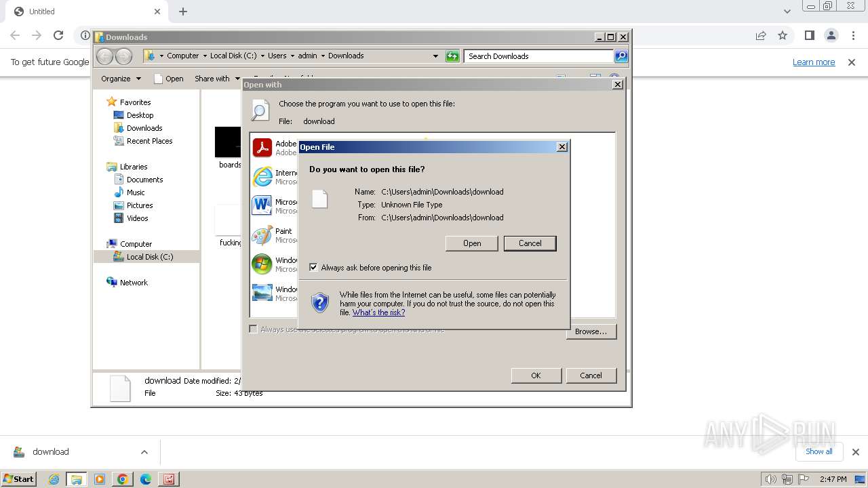868x488 pixels.
Task: Select Windows Photo Viewer program icon
Action: [x=262, y=293]
